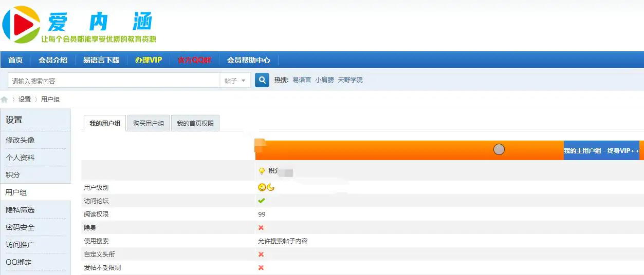Select 用户组 in settings sidebar
The height and width of the screenshot is (275, 644).
tap(16, 192)
